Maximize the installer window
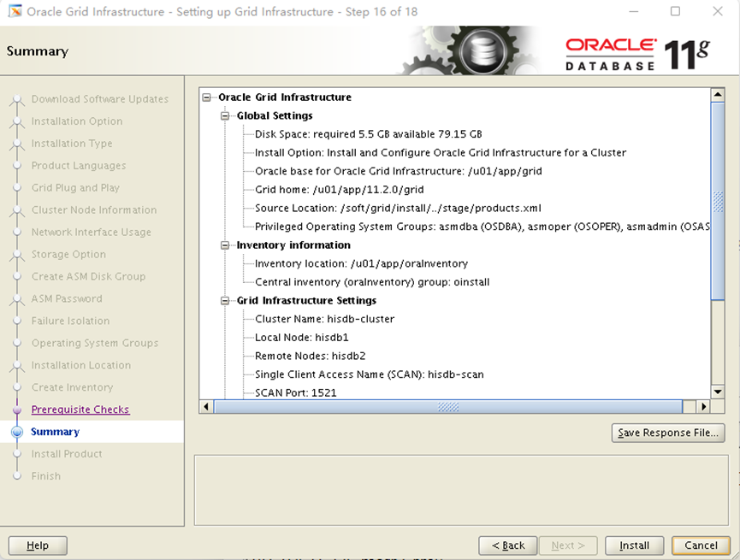740x560 pixels. click(675, 11)
